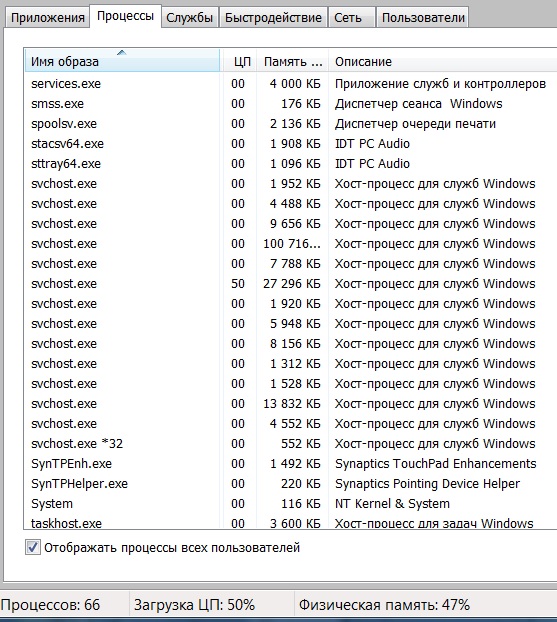
Task: Open the Пользователи tab
Action: click(423, 17)
